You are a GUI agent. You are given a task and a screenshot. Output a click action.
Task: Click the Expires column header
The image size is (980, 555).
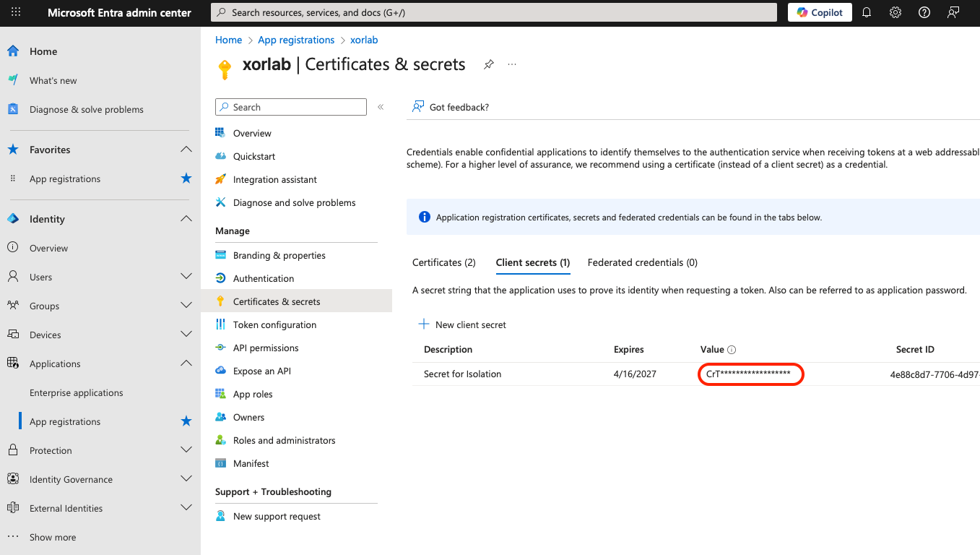click(x=628, y=349)
